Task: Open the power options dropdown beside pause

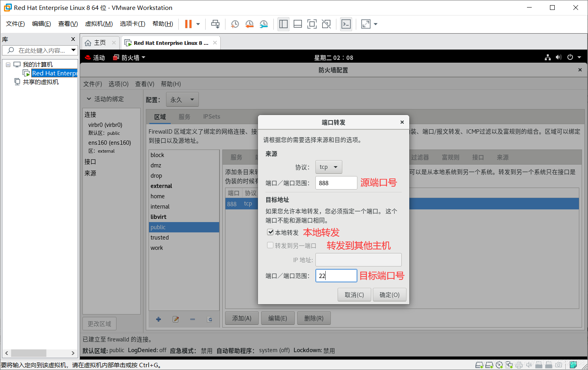Action: [x=198, y=24]
